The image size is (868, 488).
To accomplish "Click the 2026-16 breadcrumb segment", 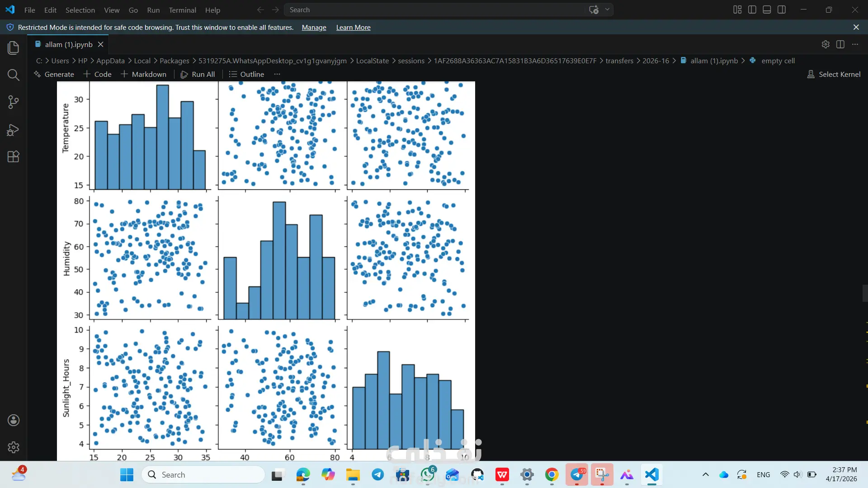I will click(656, 61).
